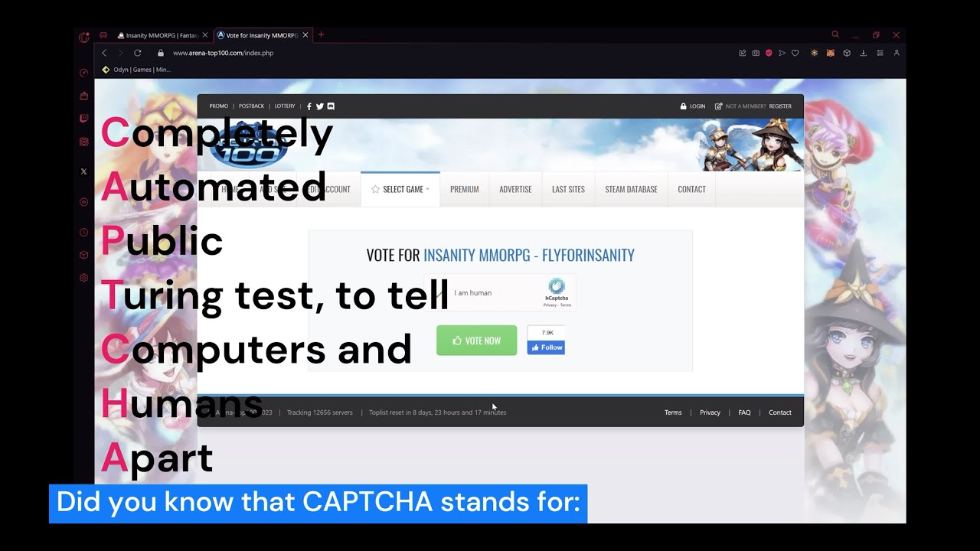Open the shopping bag icon in sidebar
This screenshot has width=980, height=551.
(x=84, y=96)
